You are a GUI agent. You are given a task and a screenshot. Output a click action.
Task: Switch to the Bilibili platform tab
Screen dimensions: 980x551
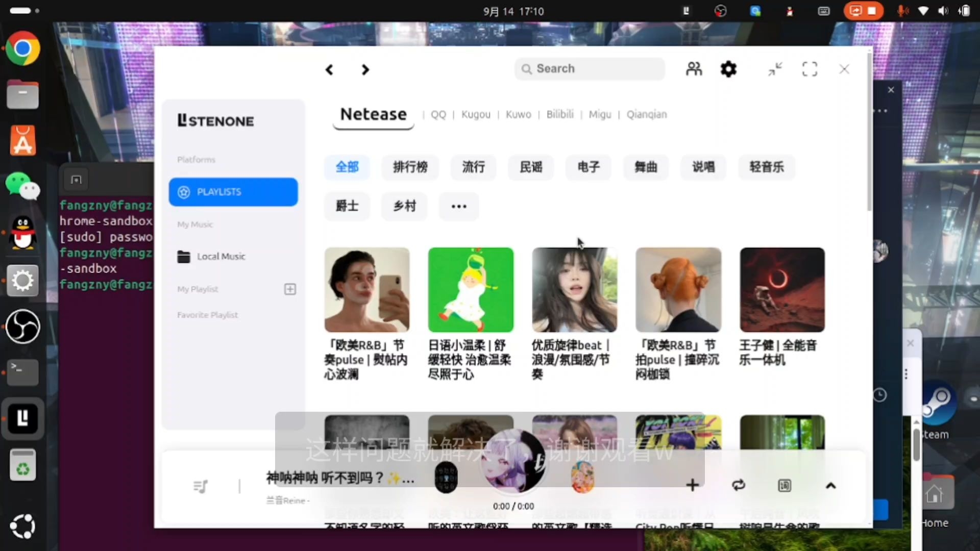[560, 114]
